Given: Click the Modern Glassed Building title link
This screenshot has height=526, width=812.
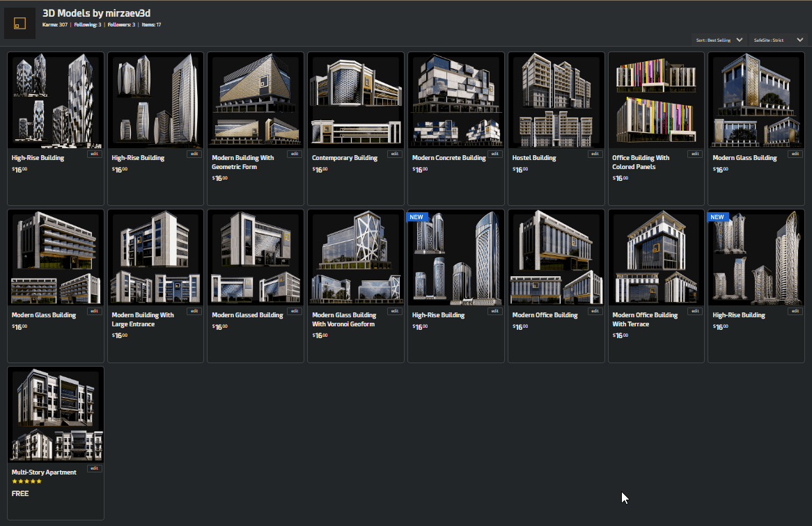Looking at the screenshot, I should (x=247, y=315).
